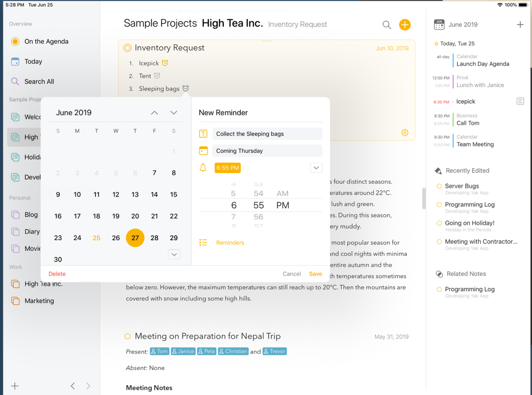The height and width of the screenshot is (395, 532).
Task: Open On the Agenda in sidebar
Action: coord(46,42)
